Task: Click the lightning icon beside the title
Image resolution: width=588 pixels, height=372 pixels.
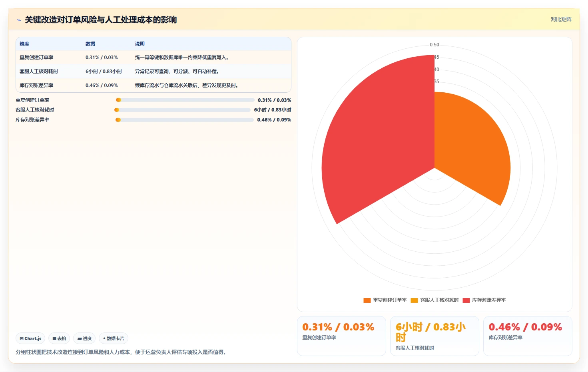Action: [x=19, y=20]
